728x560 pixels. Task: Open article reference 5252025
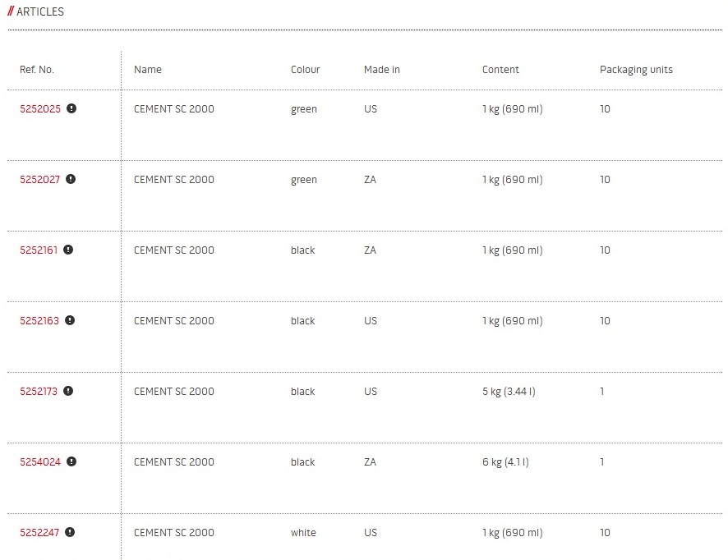pyautogui.click(x=40, y=109)
